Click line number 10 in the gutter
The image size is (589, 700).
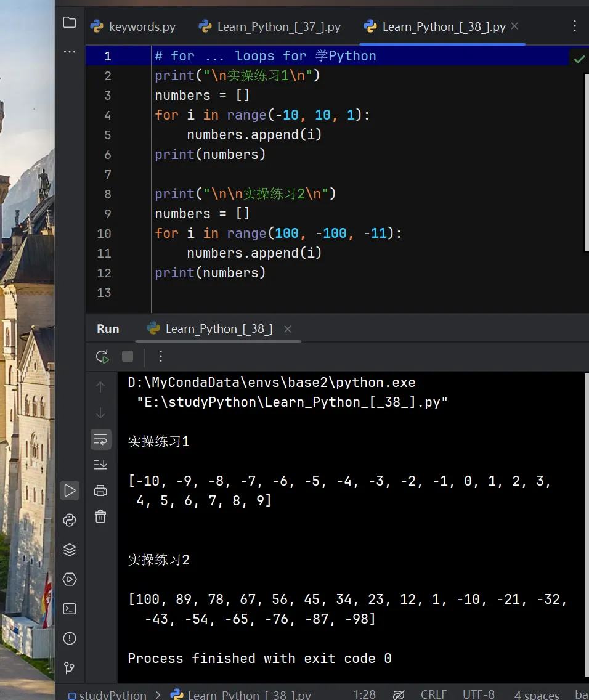[x=104, y=234]
